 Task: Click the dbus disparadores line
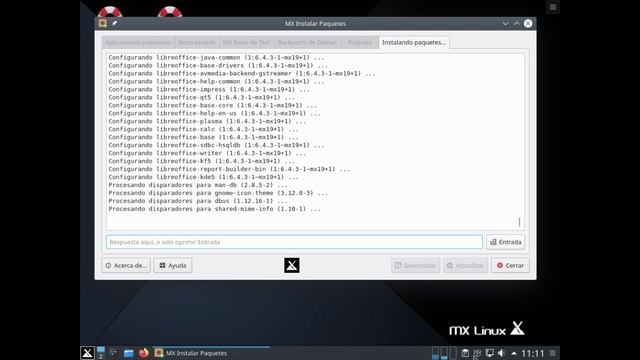click(198, 201)
